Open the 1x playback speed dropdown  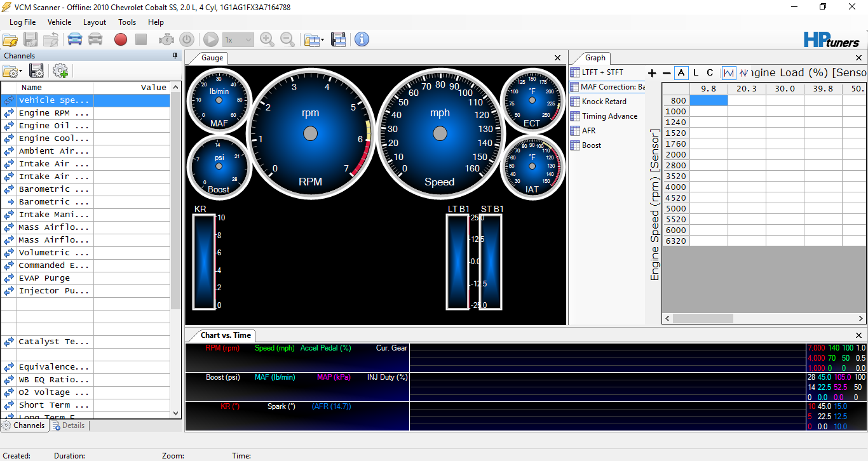[x=238, y=39]
